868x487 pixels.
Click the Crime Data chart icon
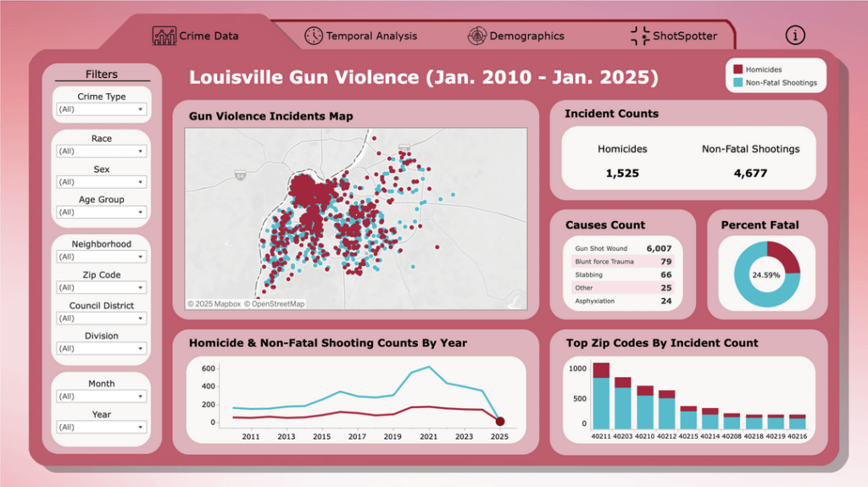coord(164,36)
